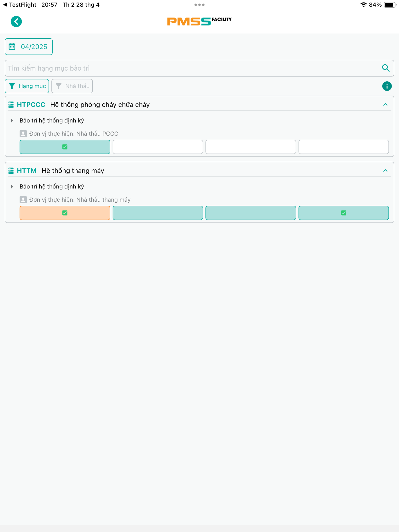The width and height of the screenshot is (399, 532).
Task: Click the green info icon
Action: click(387, 86)
